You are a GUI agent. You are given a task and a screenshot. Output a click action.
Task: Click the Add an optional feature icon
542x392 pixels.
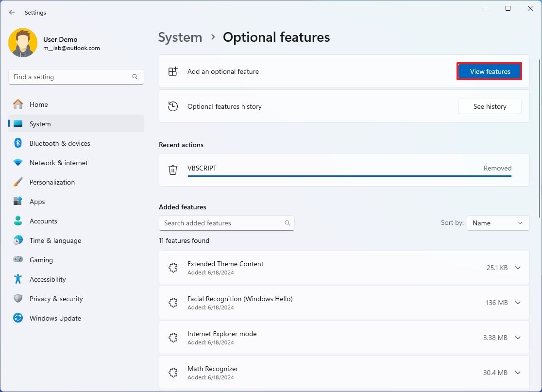(173, 71)
